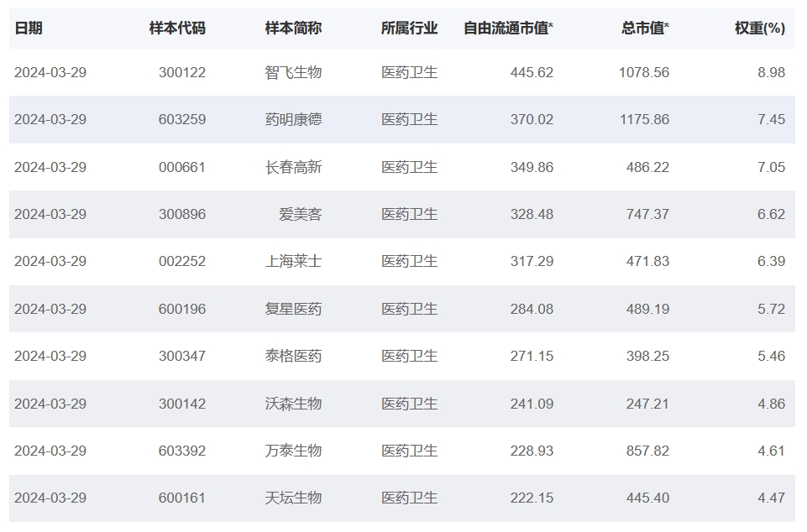This screenshot has width=807, height=532.
Task: Click the weight value 8.98
Action: 772,72
